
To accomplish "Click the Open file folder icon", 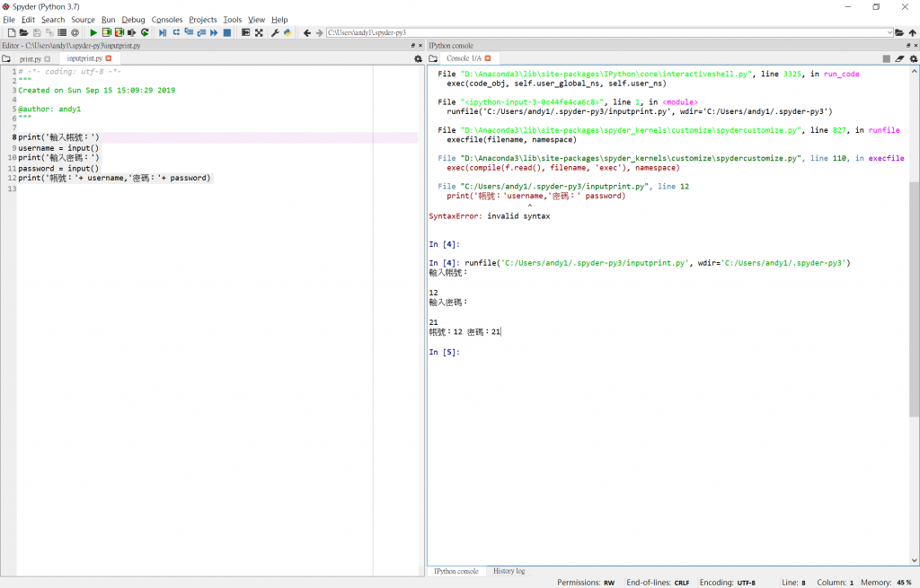I will [23, 32].
